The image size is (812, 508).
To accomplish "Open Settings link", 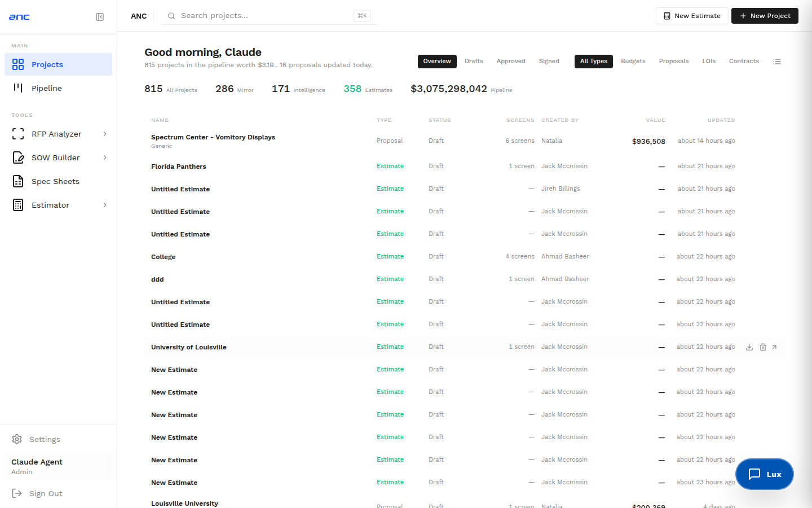I will pyautogui.click(x=58, y=439).
